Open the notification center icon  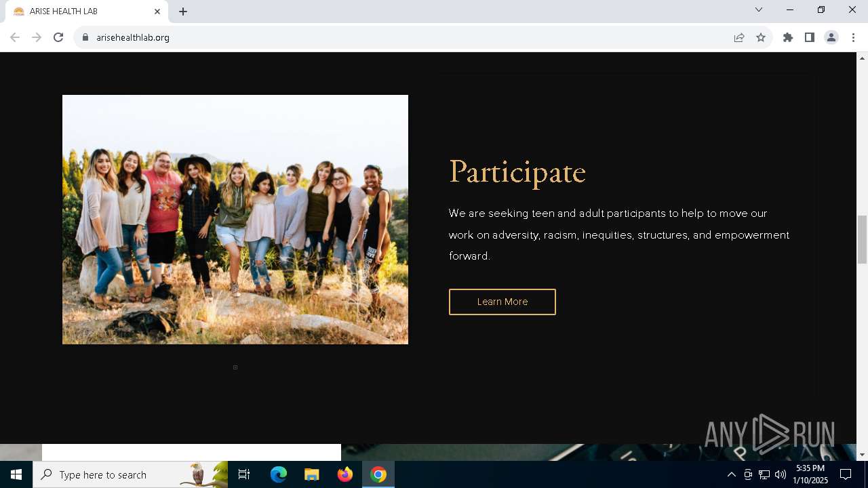846,474
